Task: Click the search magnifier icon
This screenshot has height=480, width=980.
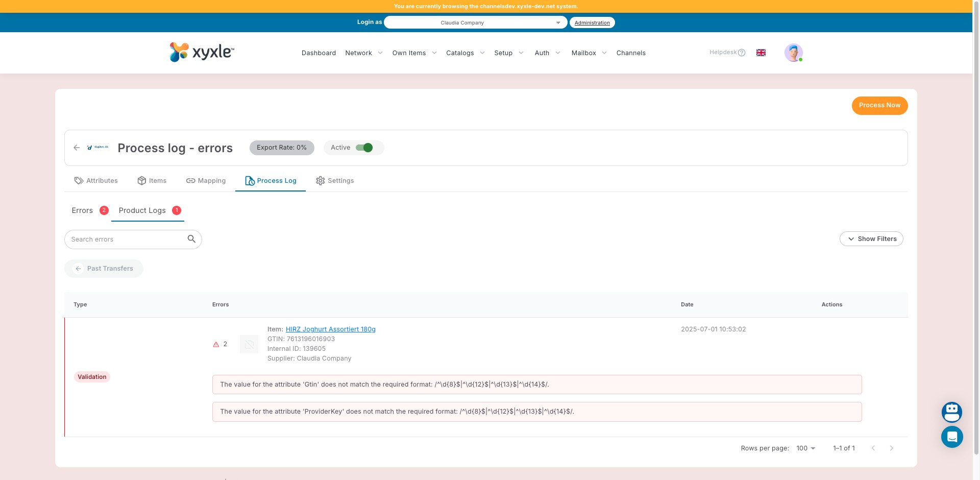Action: (x=191, y=239)
